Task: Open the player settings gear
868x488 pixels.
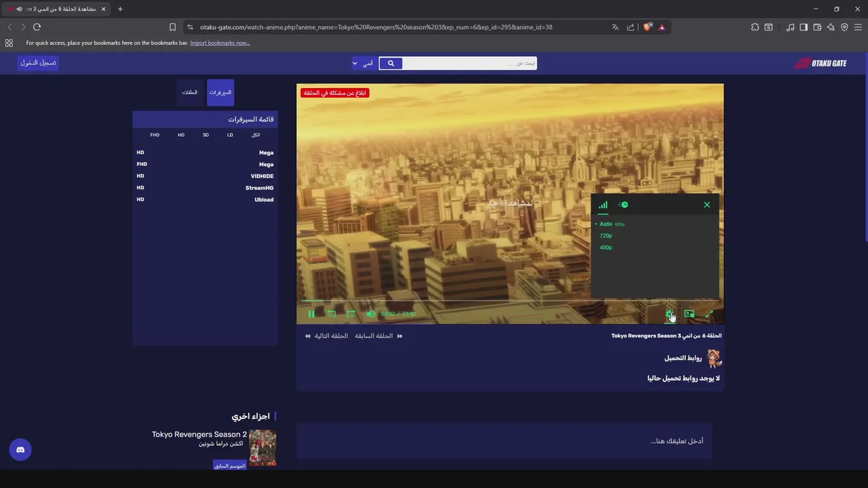Action: coord(669,314)
